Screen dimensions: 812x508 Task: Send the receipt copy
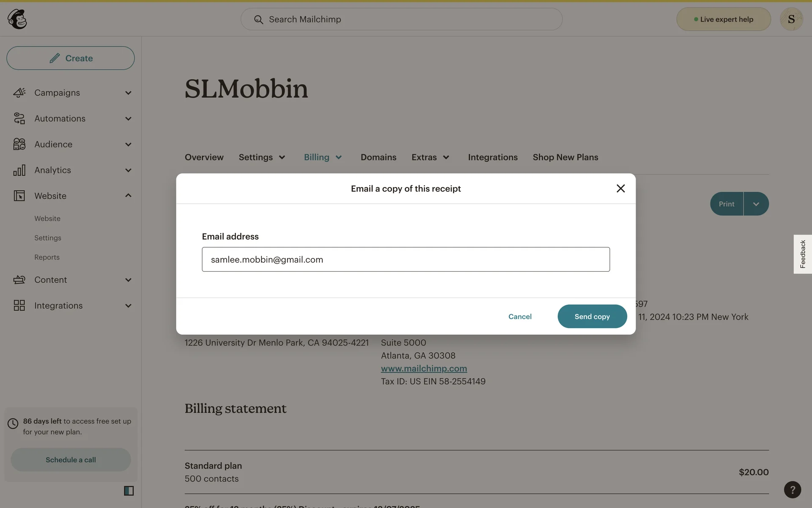click(x=592, y=316)
